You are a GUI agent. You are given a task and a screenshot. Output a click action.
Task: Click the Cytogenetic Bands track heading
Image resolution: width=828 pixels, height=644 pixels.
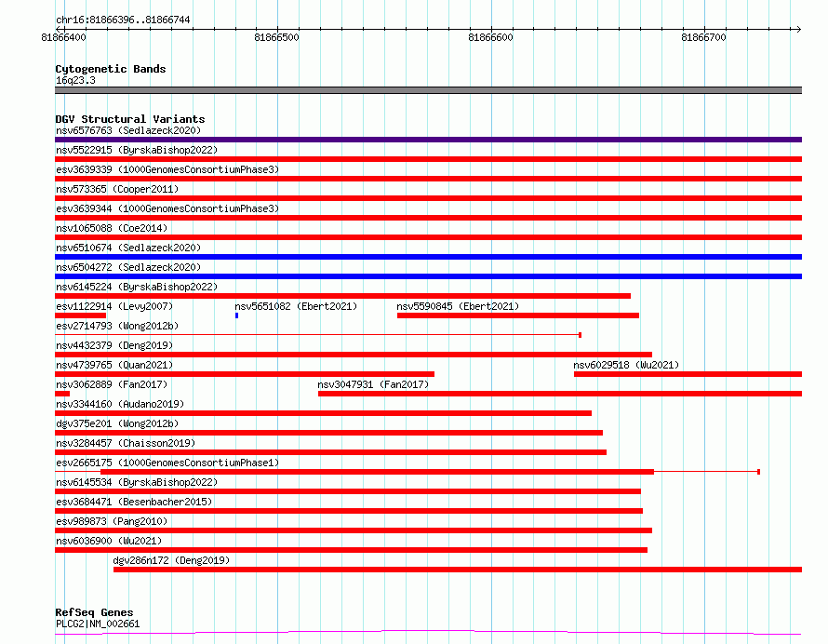pos(111,69)
